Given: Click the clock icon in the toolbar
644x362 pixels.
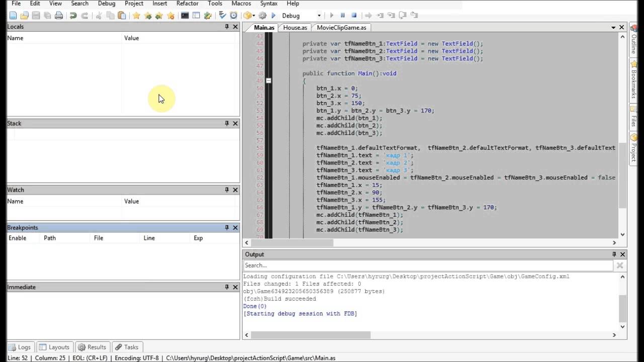Looking at the screenshot, I should (x=233, y=16).
